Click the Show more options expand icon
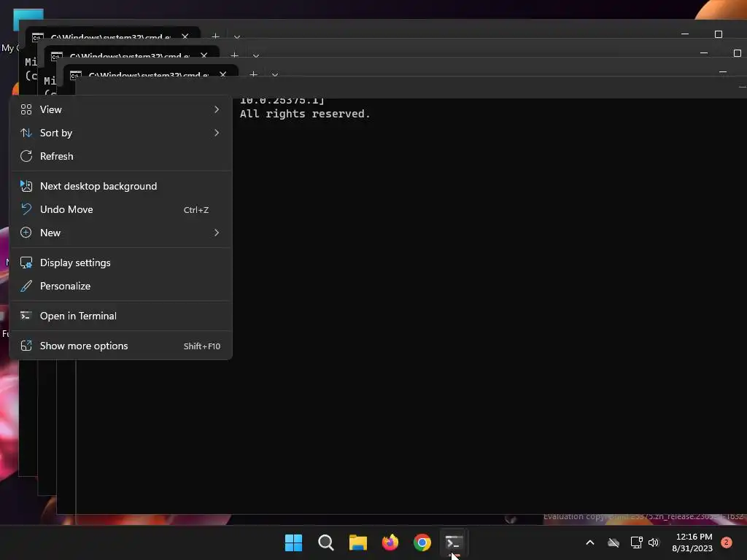Image resolution: width=747 pixels, height=560 pixels. [x=26, y=346]
